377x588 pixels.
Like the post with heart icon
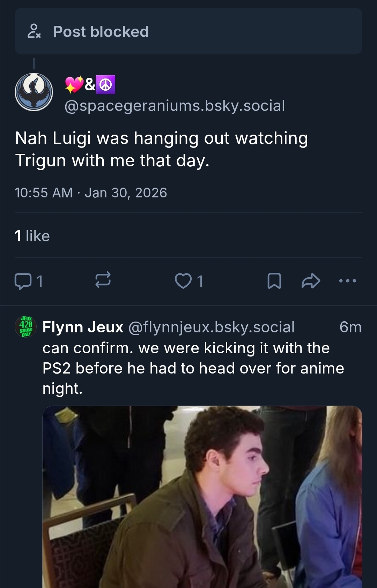tap(184, 281)
